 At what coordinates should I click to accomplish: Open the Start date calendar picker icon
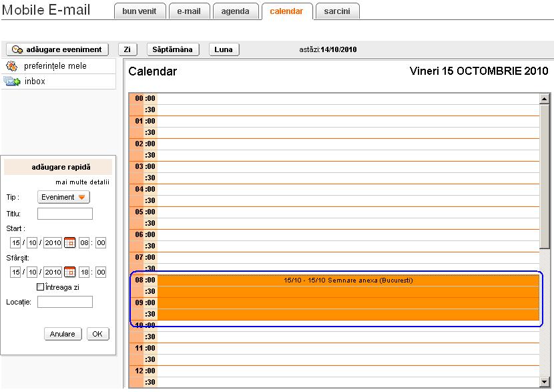pos(69,243)
